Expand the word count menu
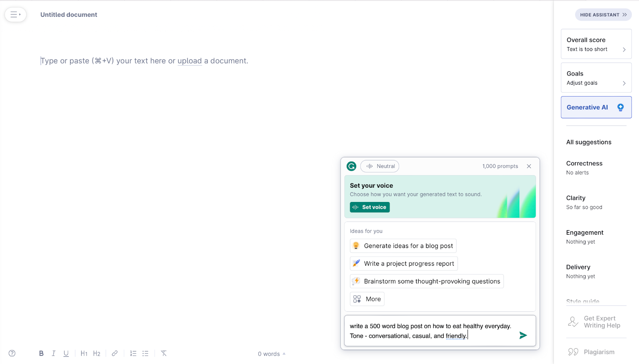The width and height of the screenshot is (639, 364). click(272, 354)
